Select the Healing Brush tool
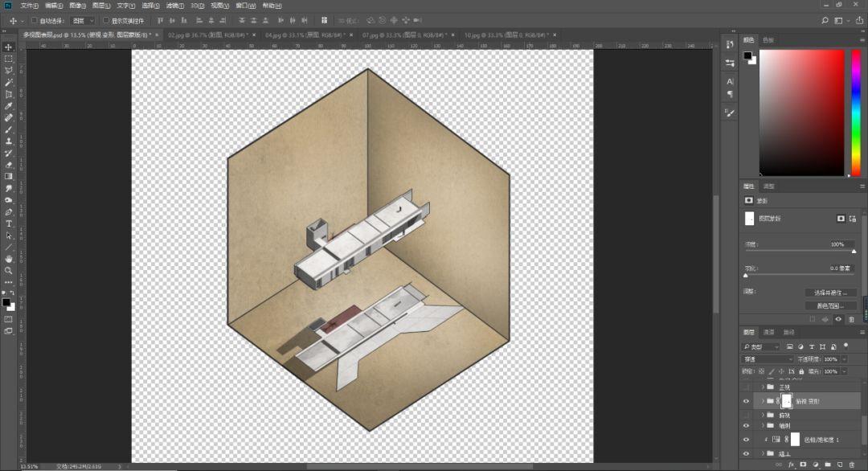 [8, 118]
